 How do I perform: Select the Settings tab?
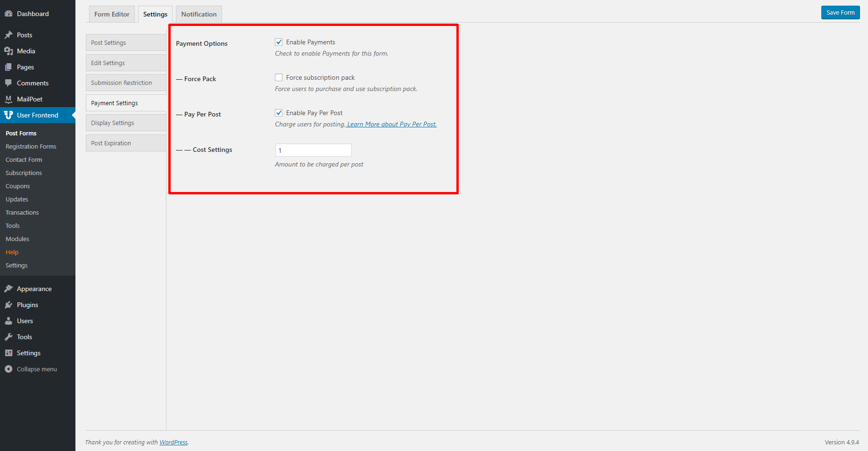pyautogui.click(x=155, y=14)
